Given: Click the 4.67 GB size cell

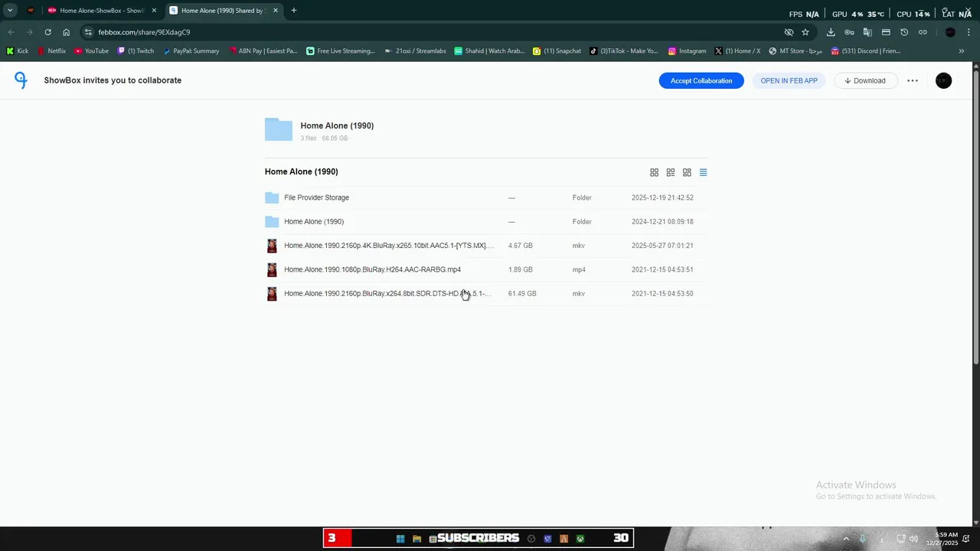Looking at the screenshot, I should (521, 246).
